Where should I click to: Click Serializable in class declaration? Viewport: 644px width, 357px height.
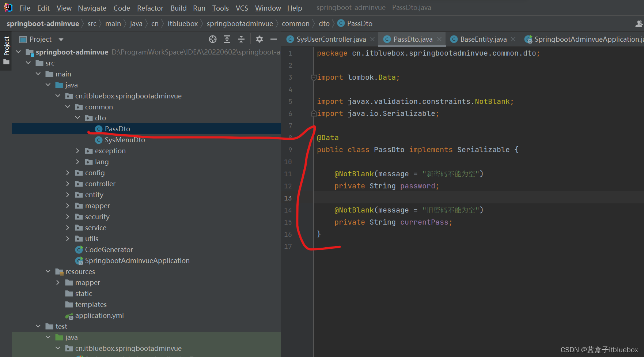[x=483, y=150]
